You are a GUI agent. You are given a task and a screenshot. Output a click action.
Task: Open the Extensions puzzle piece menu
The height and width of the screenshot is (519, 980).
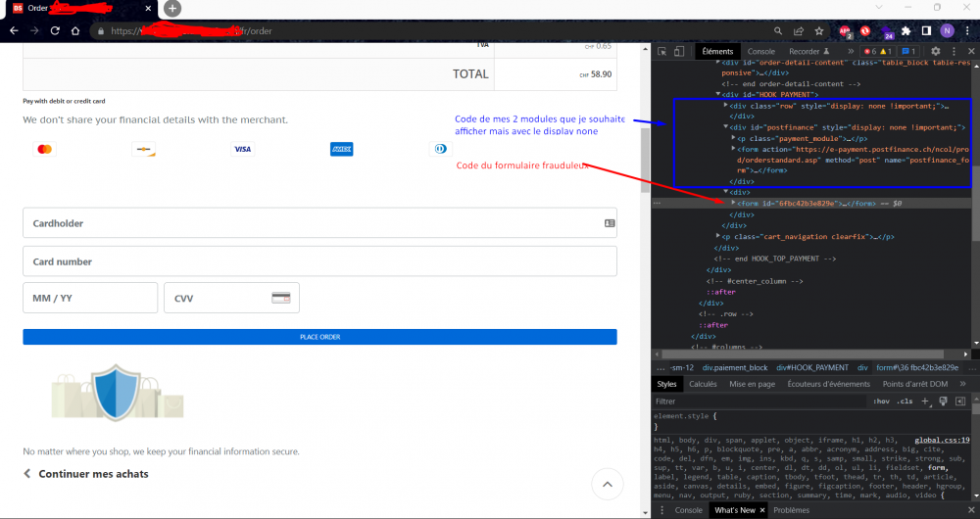click(x=906, y=30)
